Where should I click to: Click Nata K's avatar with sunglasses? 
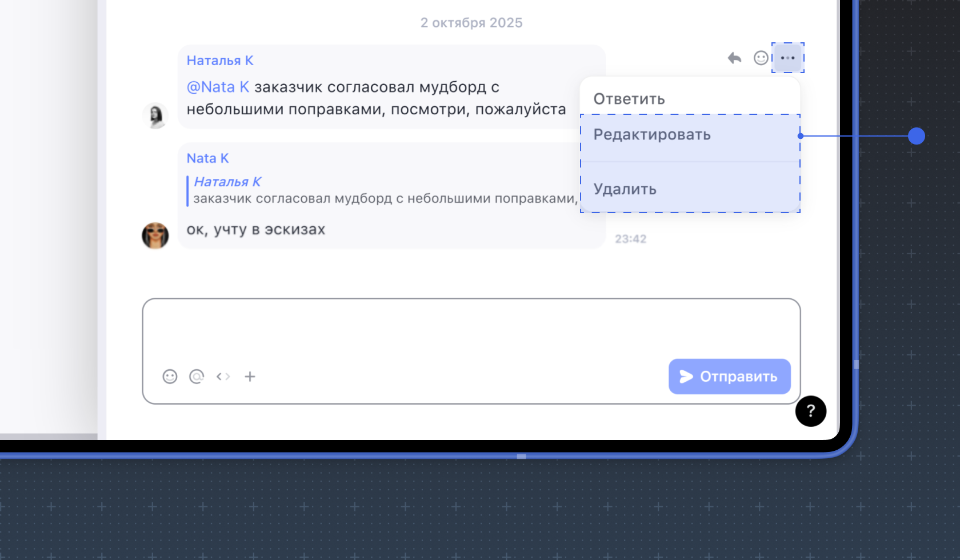point(155,235)
